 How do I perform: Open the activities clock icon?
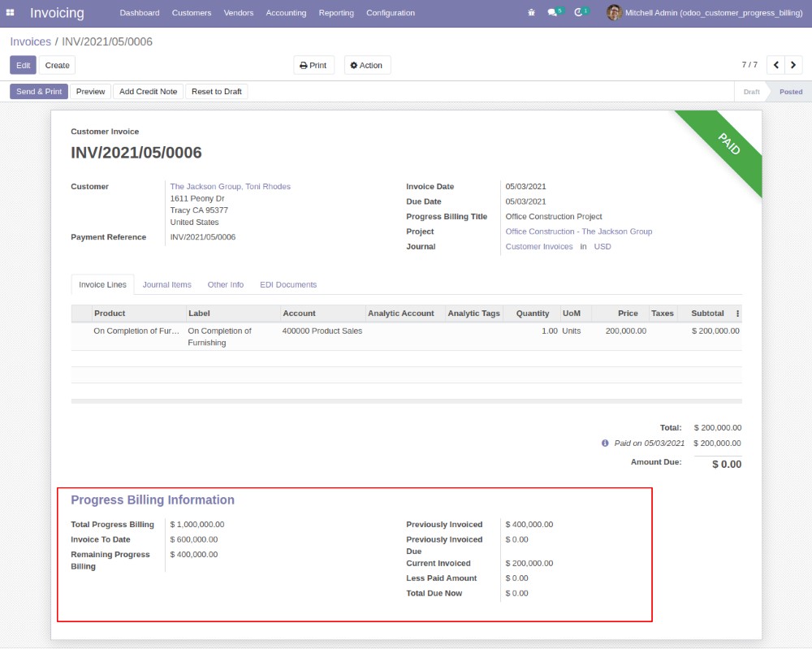click(579, 13)
